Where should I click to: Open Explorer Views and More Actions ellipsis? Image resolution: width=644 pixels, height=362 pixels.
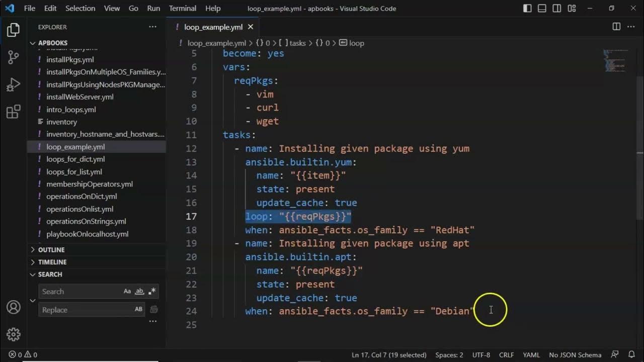(152, 27)
